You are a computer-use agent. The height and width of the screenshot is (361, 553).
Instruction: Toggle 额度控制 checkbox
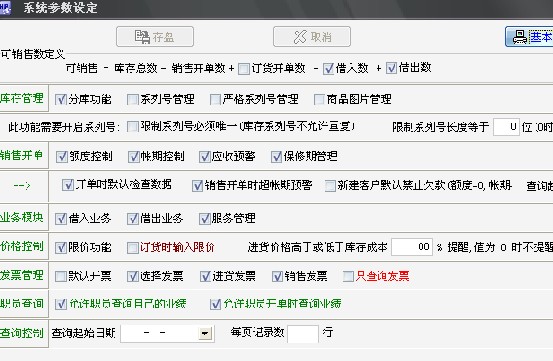pos(62,157)
